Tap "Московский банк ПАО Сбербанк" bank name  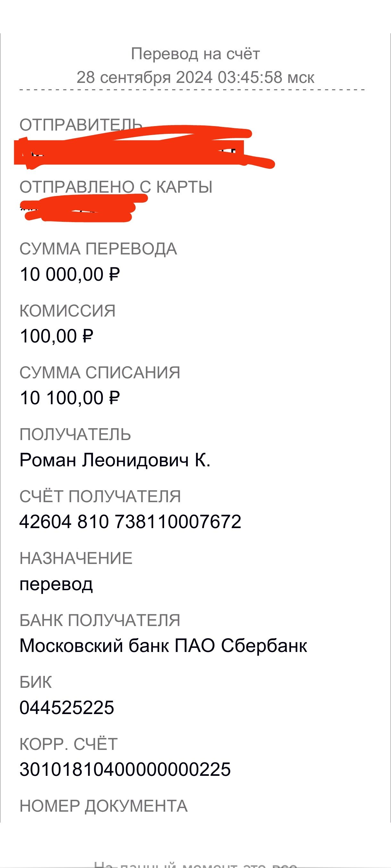163,646
